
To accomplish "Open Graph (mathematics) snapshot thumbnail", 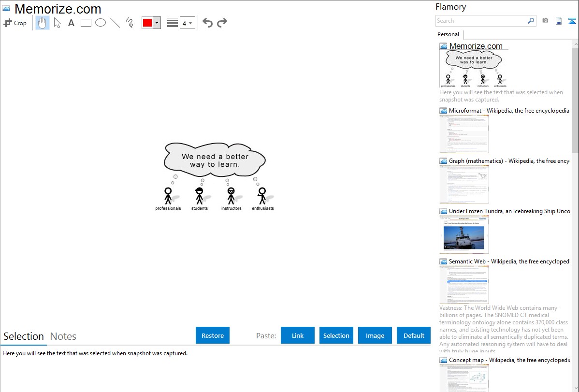I will point(464,184).
